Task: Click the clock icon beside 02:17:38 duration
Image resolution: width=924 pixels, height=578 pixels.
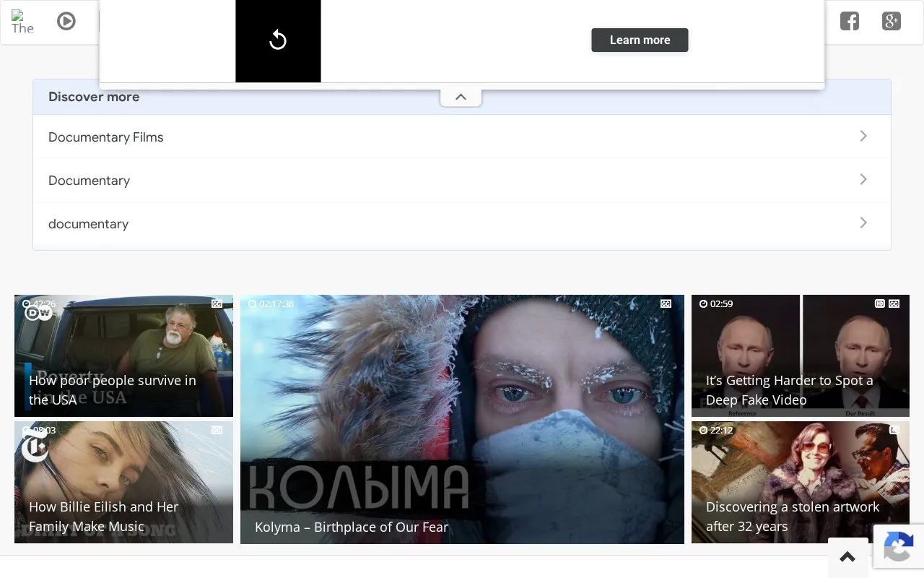Action: [252, 304]
